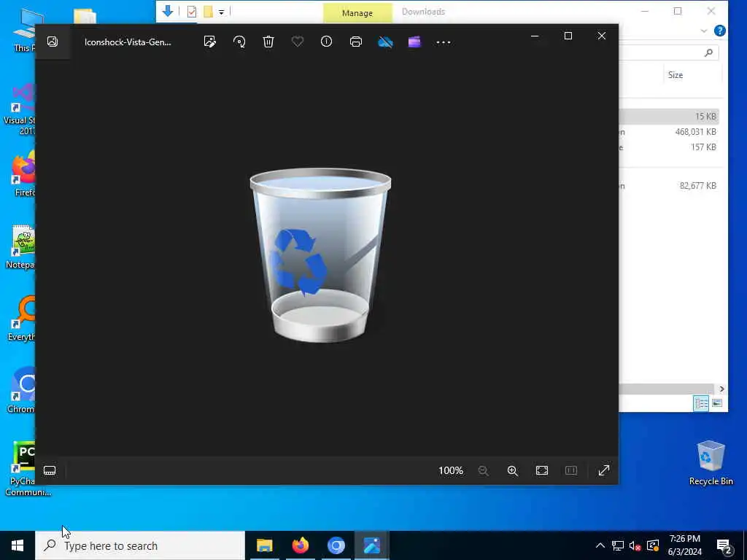
Task: Open the Clipchamp video editor icon
Action: point(414,42)
